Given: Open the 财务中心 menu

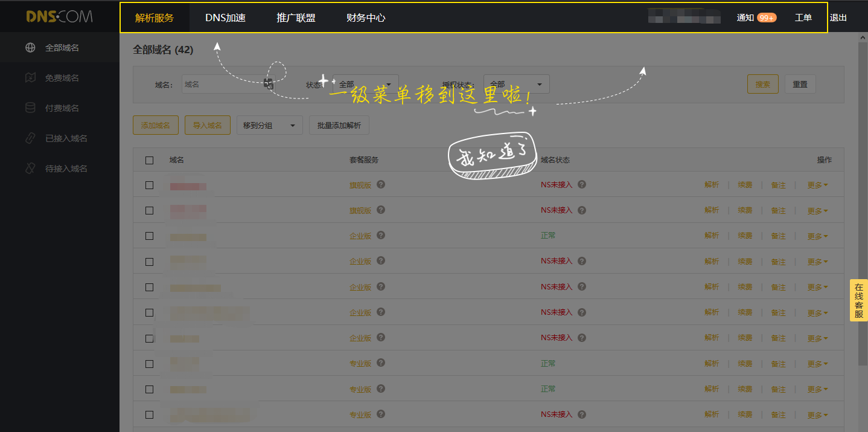Looking at the screenshot, I should pyautogui.click(x=366, y=18).
